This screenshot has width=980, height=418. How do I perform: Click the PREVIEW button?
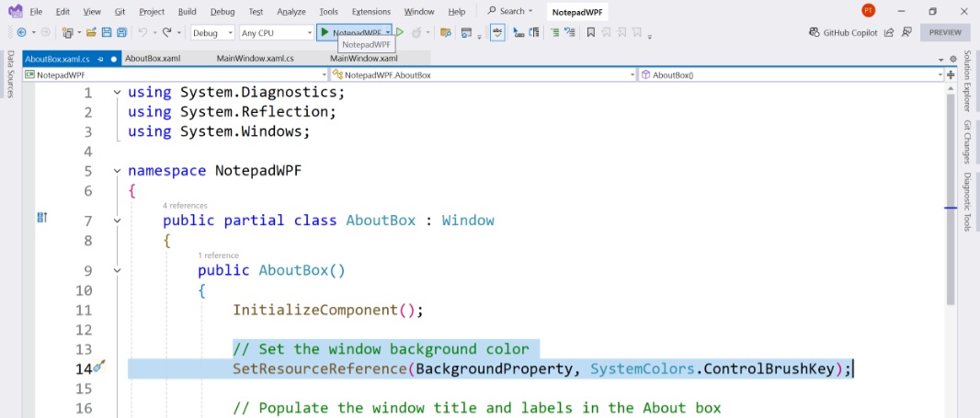coord(945,32)
